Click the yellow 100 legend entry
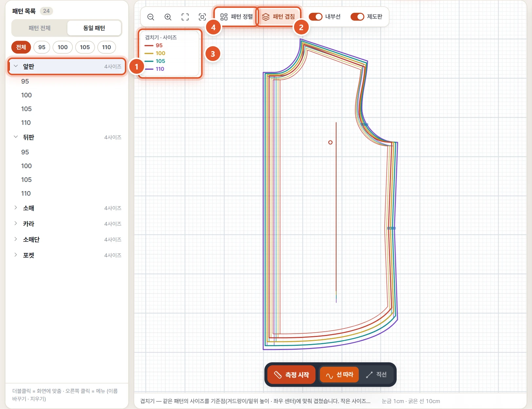 coord(155,53)
